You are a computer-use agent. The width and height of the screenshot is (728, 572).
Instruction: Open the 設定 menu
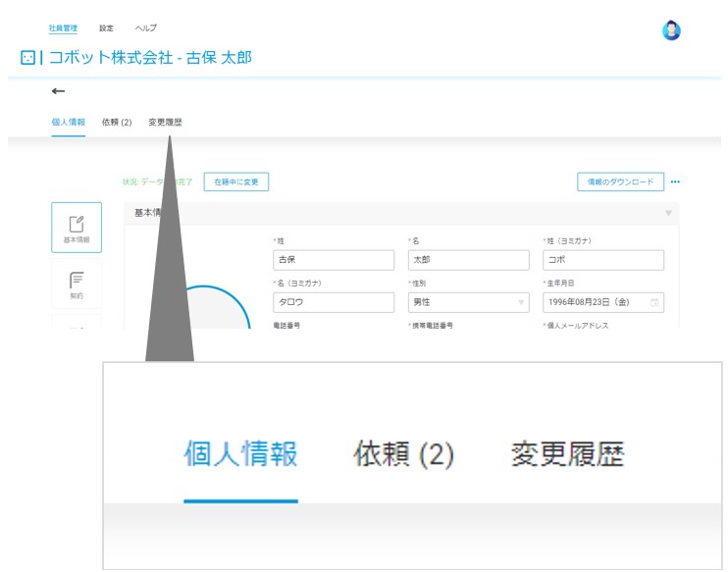click(x=106, y=28)
